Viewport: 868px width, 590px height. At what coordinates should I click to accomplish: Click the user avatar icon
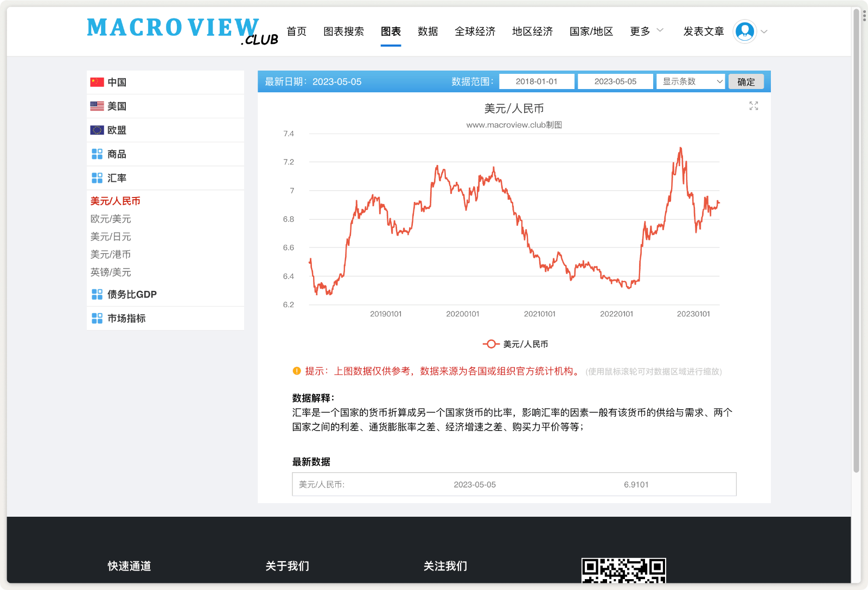[x=745, y=31]
